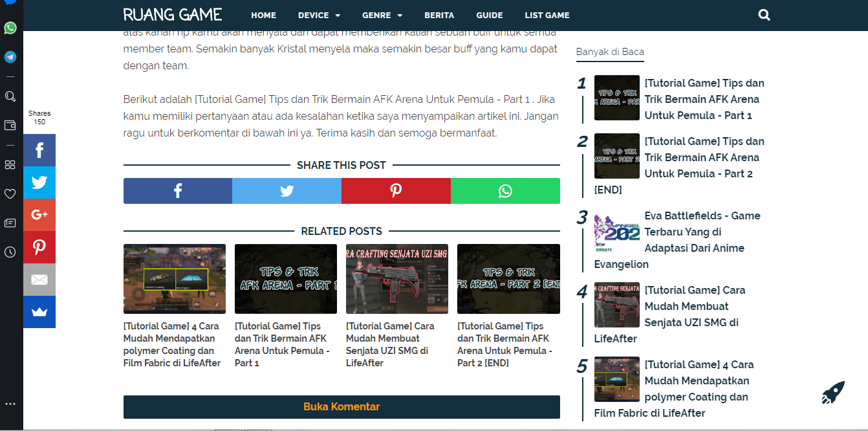Expand the DEVICE dropdown menu
Screen dimensions: 868x431
(x=319, y=15)
